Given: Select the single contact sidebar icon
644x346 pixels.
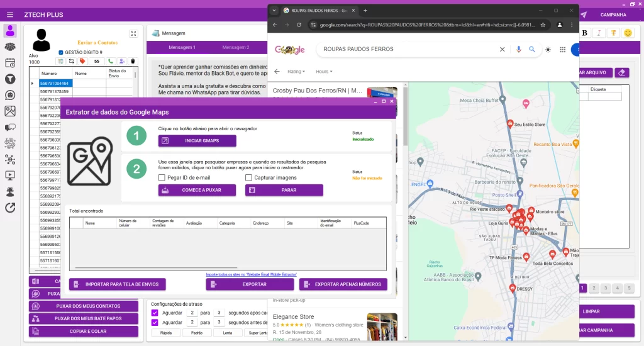Looking at the screenshot, I should [x=10, y=31].
